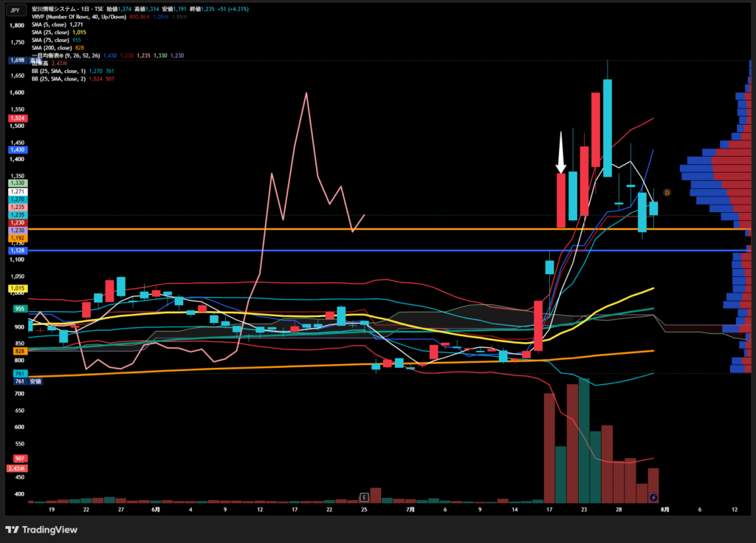Click the 28 date label on the time axis

(x=619, y=509)
